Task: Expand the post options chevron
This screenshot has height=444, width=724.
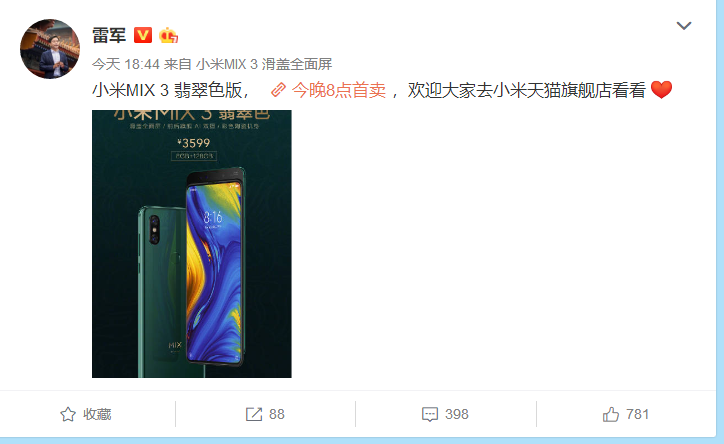Action: (x=684, y=25)
